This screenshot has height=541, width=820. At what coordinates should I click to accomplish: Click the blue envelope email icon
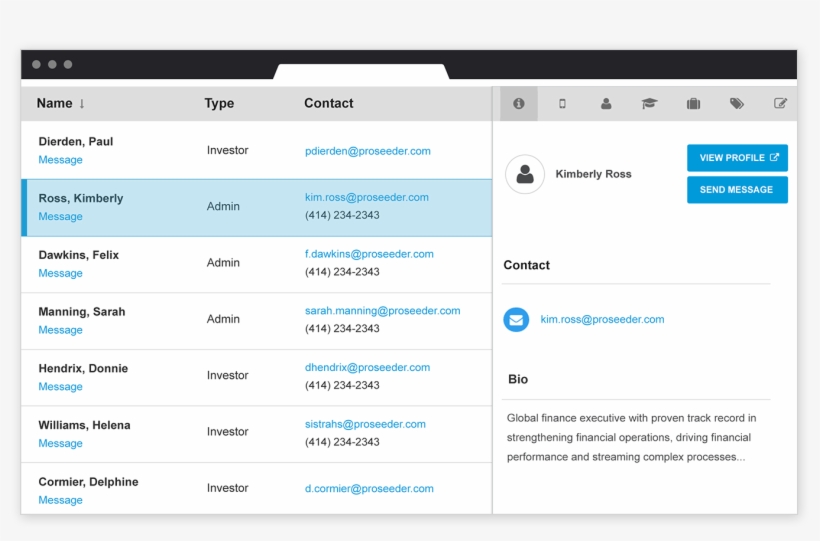point(516,319)
